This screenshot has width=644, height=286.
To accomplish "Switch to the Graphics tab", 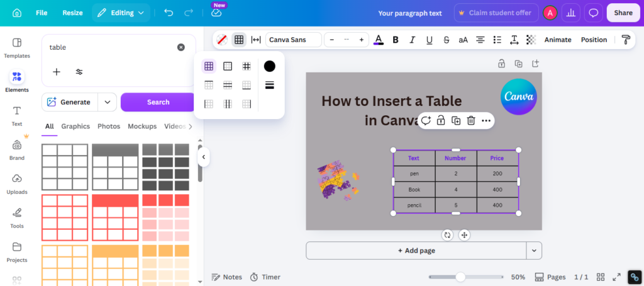I will pos(75,127).
